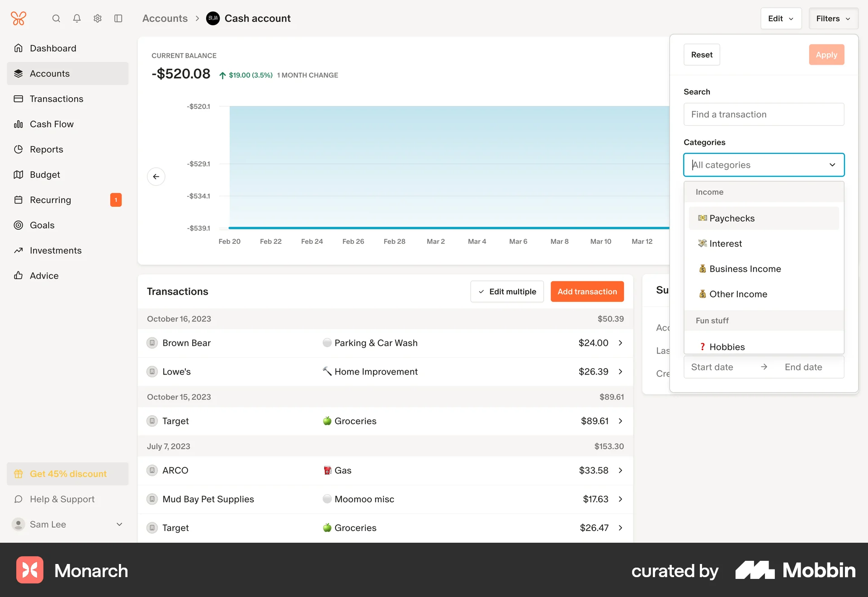This screenshot has height=597, width=868.
Task: Expand the Edit dropdown in top bar
Action: click(x=781, y=19)
